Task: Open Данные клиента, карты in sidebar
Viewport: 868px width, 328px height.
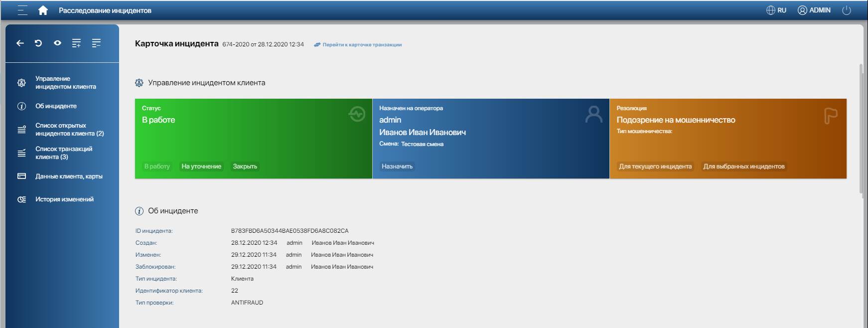Action: [x=69, y=176]
